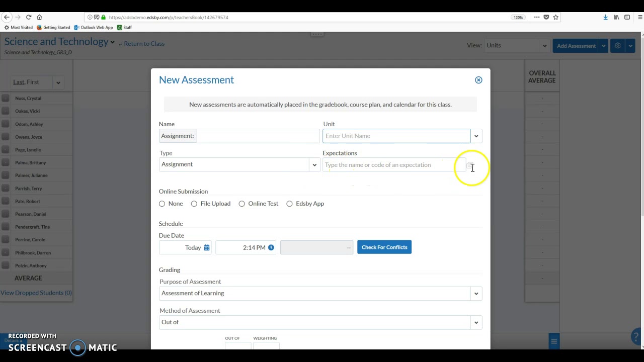Select student Page, Lynelle
Screen dimensions: 644x362
tap(28, 150)
